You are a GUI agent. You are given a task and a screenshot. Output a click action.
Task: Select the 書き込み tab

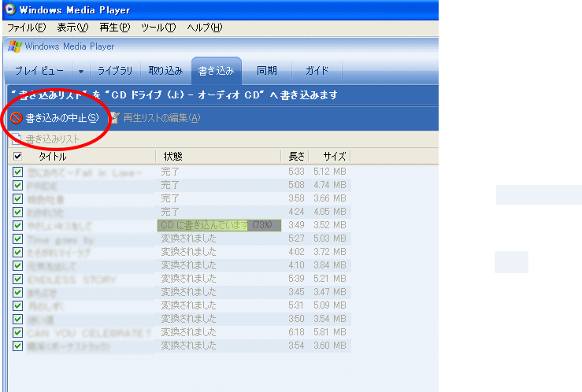(216, 71)
